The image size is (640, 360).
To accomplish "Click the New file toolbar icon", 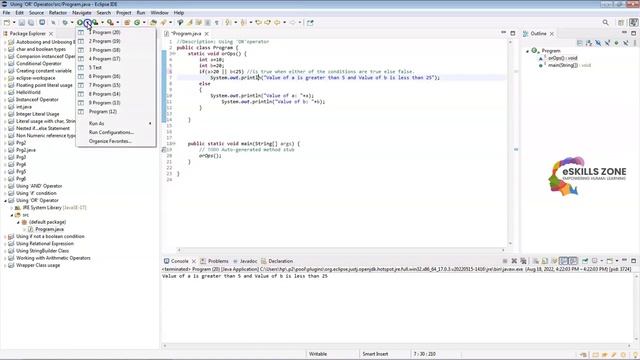I will pos(7,23).
